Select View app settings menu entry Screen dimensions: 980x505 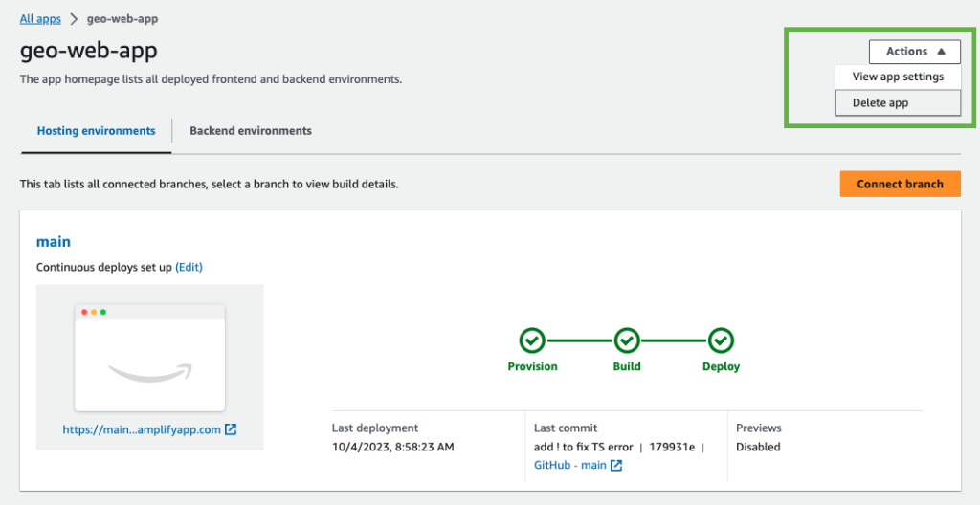coord(898,77)
